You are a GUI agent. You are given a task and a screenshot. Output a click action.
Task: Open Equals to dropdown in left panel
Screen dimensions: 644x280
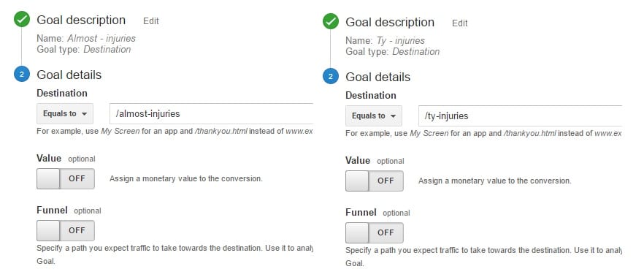[65, 113]
